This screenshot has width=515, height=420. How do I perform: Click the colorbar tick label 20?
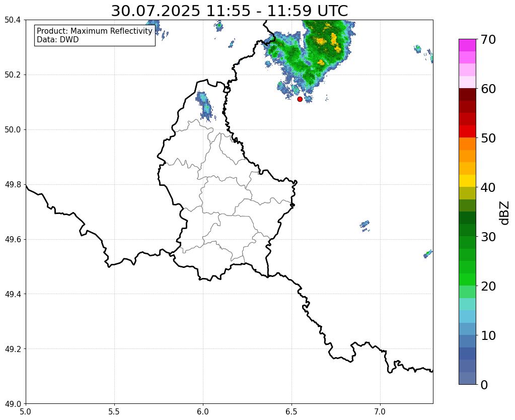(x=488, y=286)
